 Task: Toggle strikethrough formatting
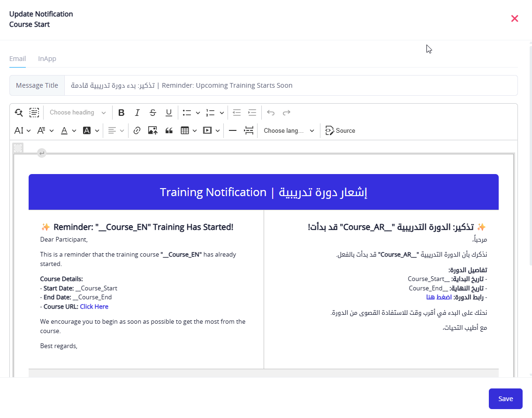[x=153, y=113]
